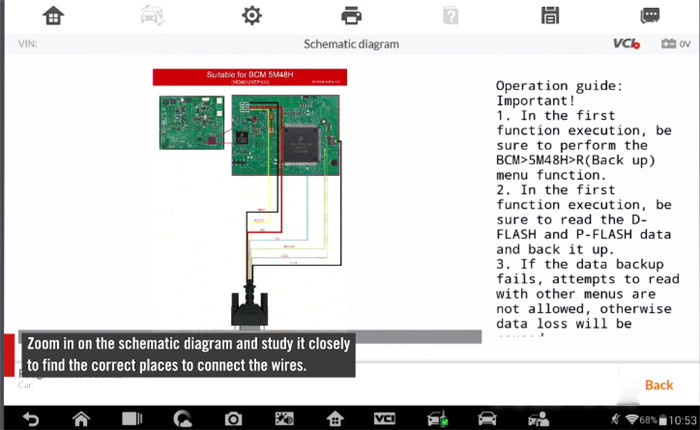The image size is (700, 430).
Task: Launch the Chrome browser icon in navigation bar
Action: point(182,419)
